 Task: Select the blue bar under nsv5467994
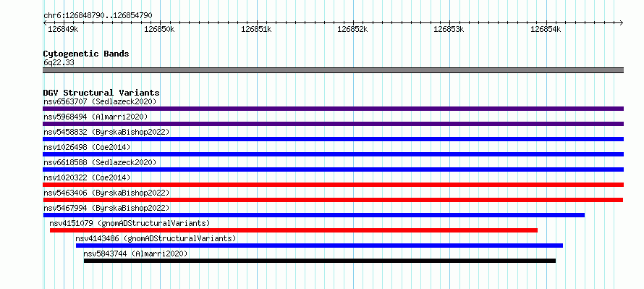314,215
